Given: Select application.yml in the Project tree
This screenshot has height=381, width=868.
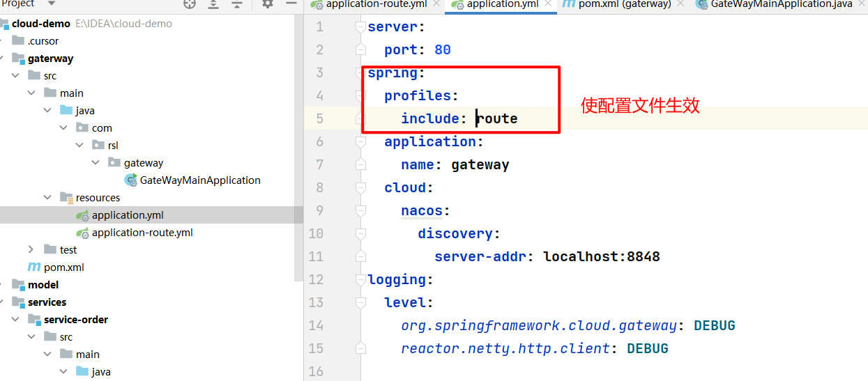Looking at the screenshot, I should [128, 215].
